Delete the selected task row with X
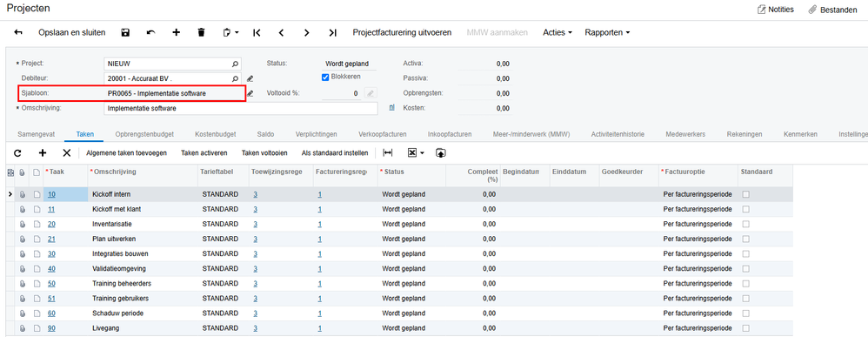 pyautogui.click(x=66, y=153)
